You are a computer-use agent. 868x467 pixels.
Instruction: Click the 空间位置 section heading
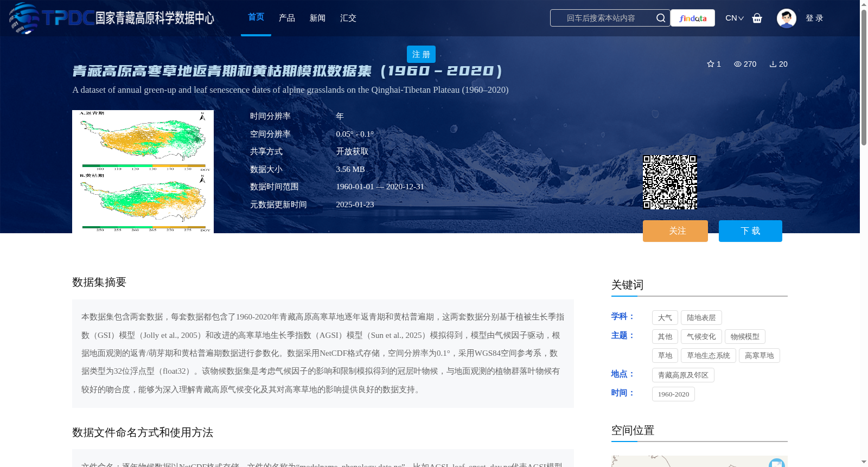coord(633,431)
